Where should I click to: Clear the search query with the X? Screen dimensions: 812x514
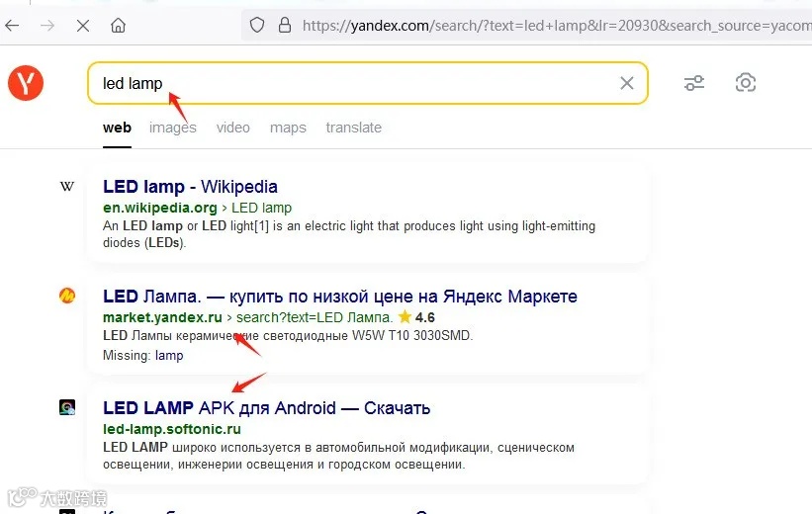click(x=627, y=83)
